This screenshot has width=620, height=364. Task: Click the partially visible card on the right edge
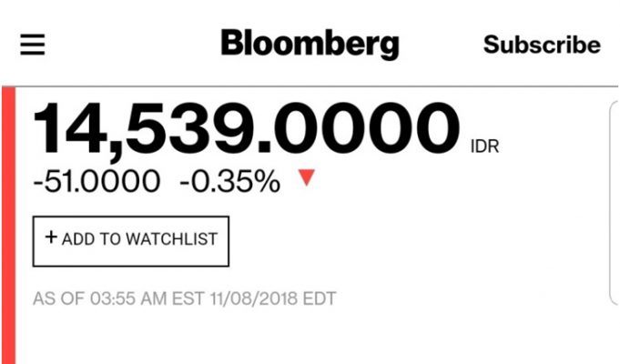614,200
